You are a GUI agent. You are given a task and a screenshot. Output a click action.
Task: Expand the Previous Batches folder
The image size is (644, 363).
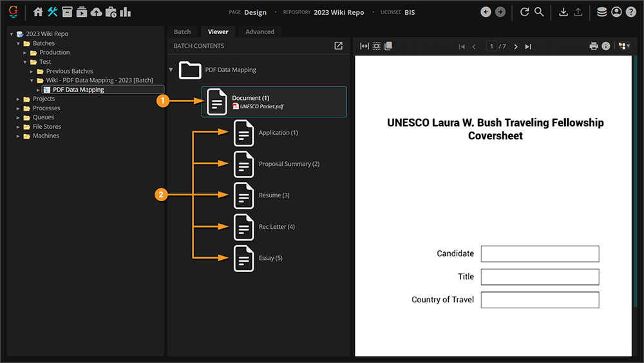click(x=31, y=71)
